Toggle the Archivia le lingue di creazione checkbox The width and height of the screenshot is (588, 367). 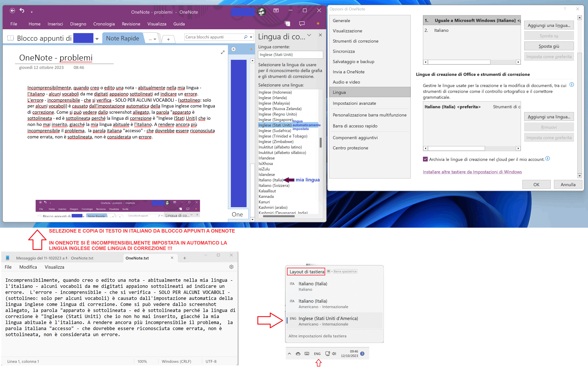(x=425, y=159)
